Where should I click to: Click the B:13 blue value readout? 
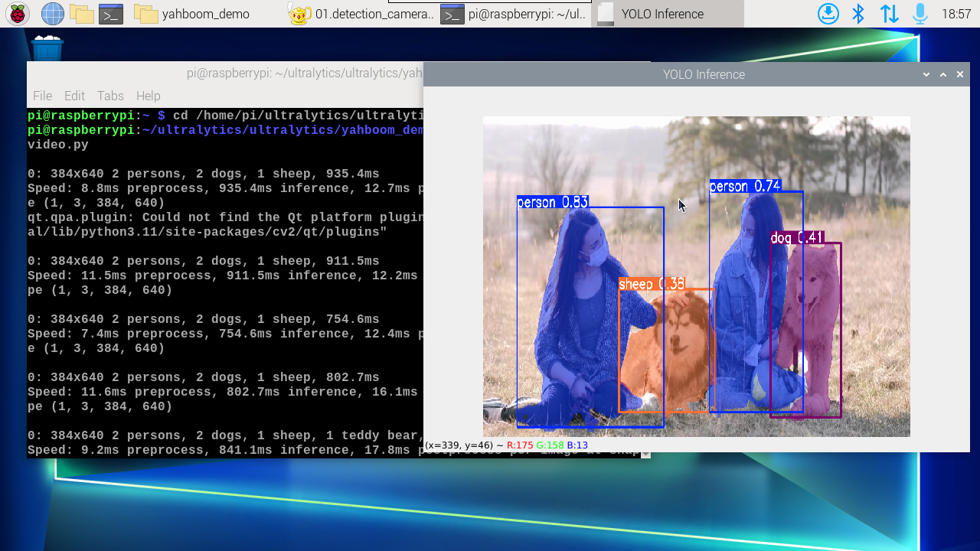pyautogui.click(x=577, y=445)
